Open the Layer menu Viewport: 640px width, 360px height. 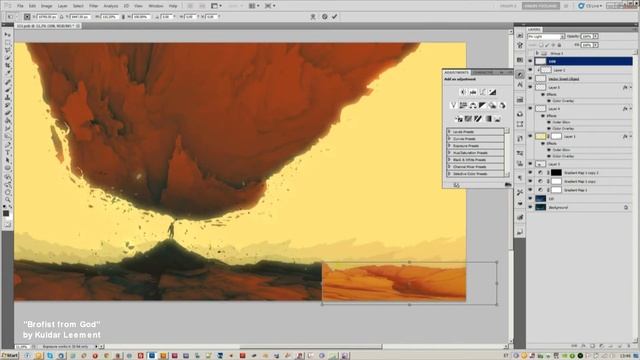pos(62,6)
